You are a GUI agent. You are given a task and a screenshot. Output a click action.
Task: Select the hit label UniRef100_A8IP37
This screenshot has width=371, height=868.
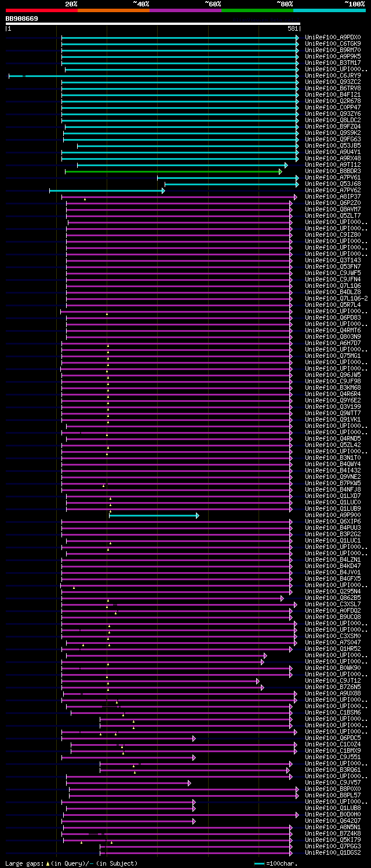coord(333,197)
